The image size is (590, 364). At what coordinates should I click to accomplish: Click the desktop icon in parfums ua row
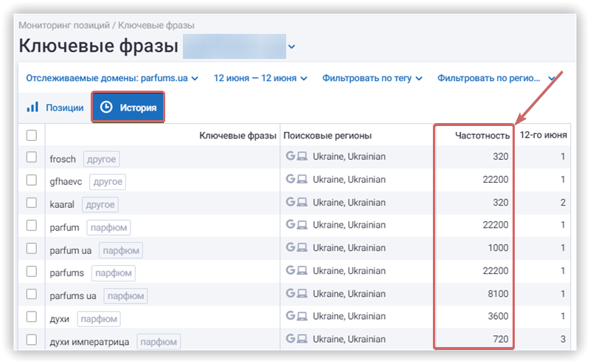coord(302,293)
